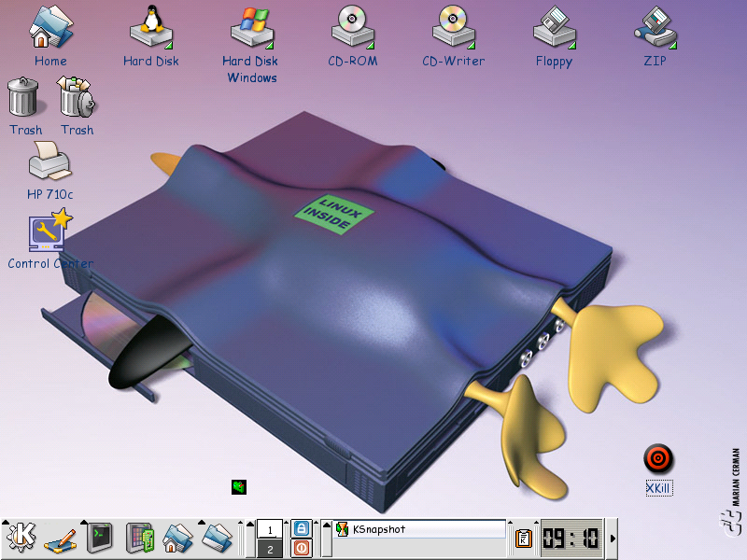747x560 pixels.
Task: Switch to virtual desktop 2
Action: 270,549
